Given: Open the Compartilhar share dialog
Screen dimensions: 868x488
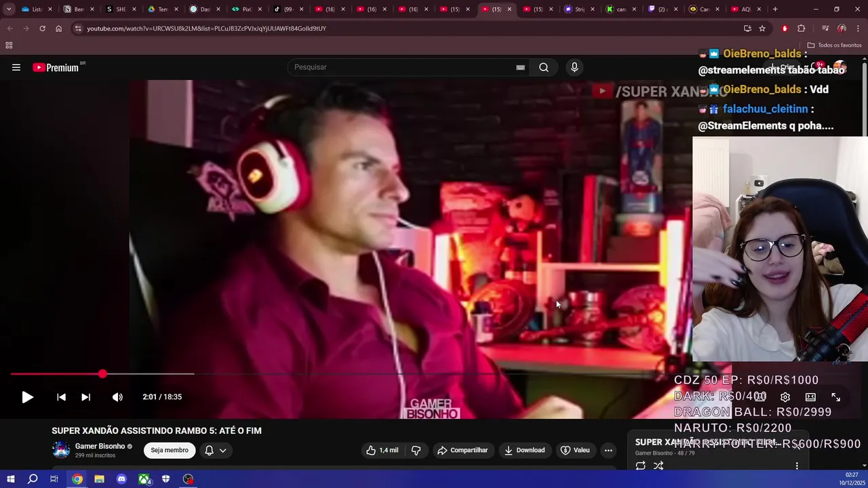Looking at the screenshot, I should click(x=462, y=450).
